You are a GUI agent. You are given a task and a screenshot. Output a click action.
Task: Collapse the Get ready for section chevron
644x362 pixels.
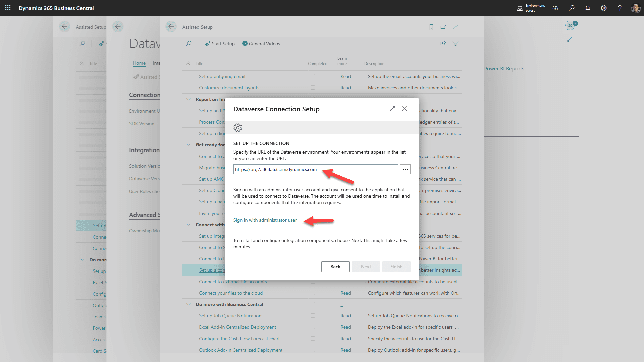tap(188, 144)
